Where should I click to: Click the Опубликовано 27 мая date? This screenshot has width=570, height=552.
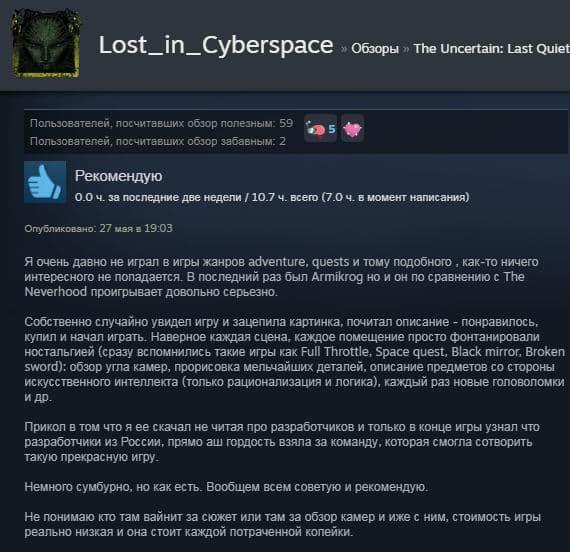99,228
